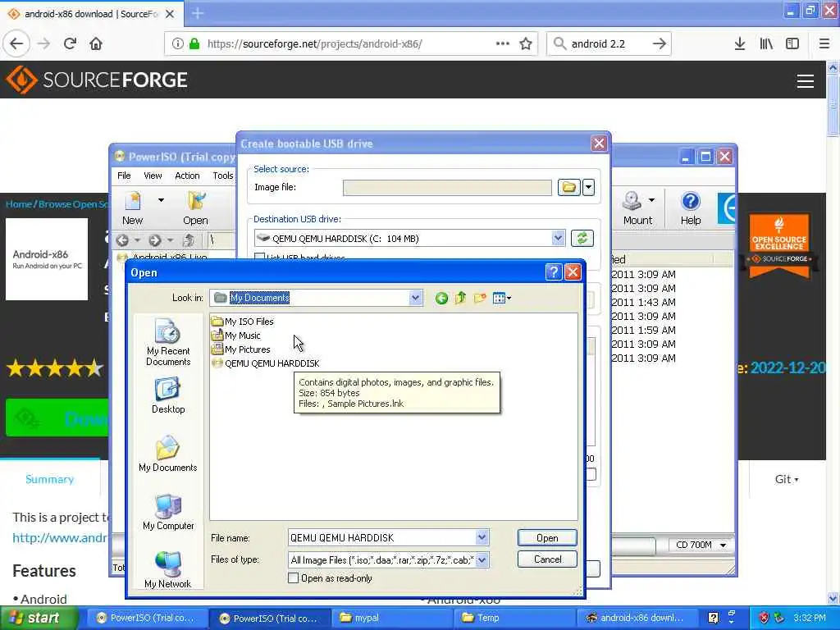Click back navigation arrow in PowerISO

122,240
